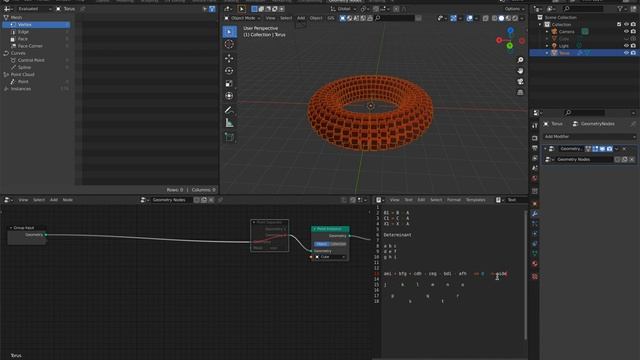Open the viewport View menu
Image resolution: width=640 pixels, height=360 pixels.
270,18
